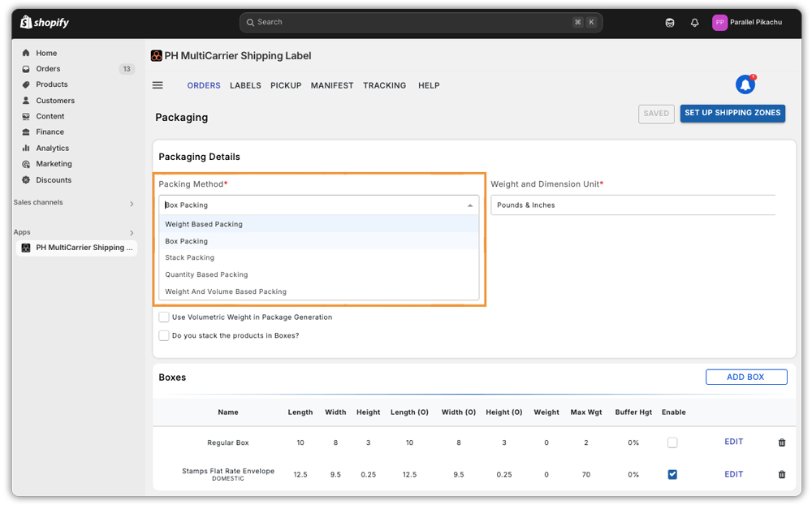Screen dimensions: 812x505
Task: Edit the Regular Box row
Action: coord(734,442)
